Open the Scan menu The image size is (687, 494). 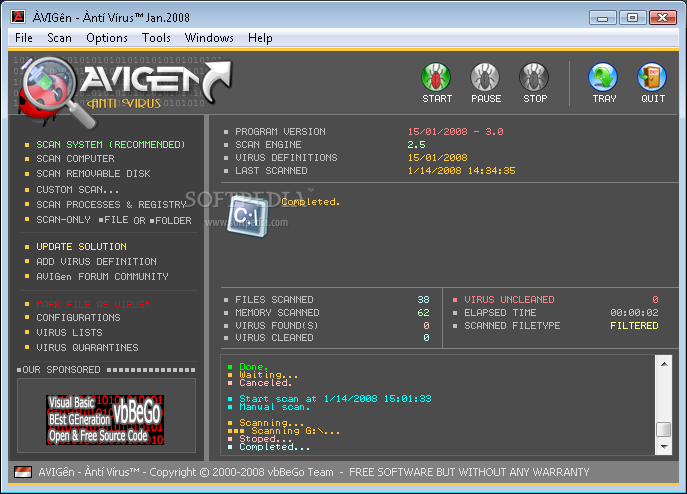pyautogui.click(x=59, y=38)
